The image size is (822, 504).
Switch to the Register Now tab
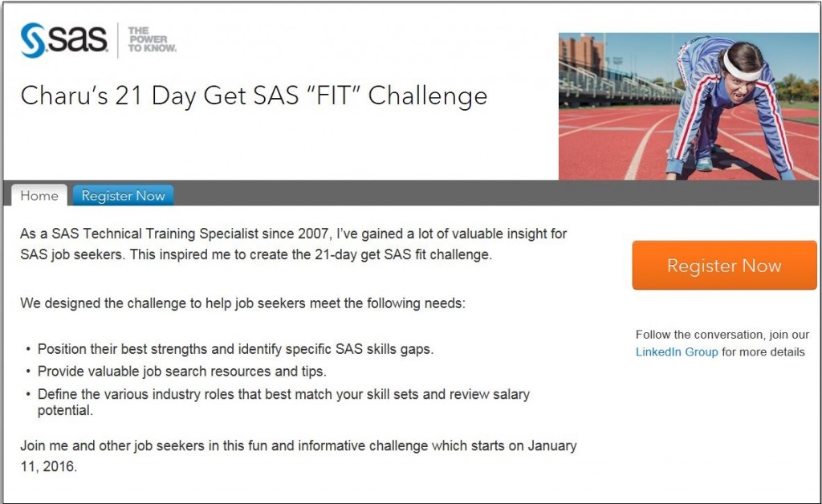(123, 195)
